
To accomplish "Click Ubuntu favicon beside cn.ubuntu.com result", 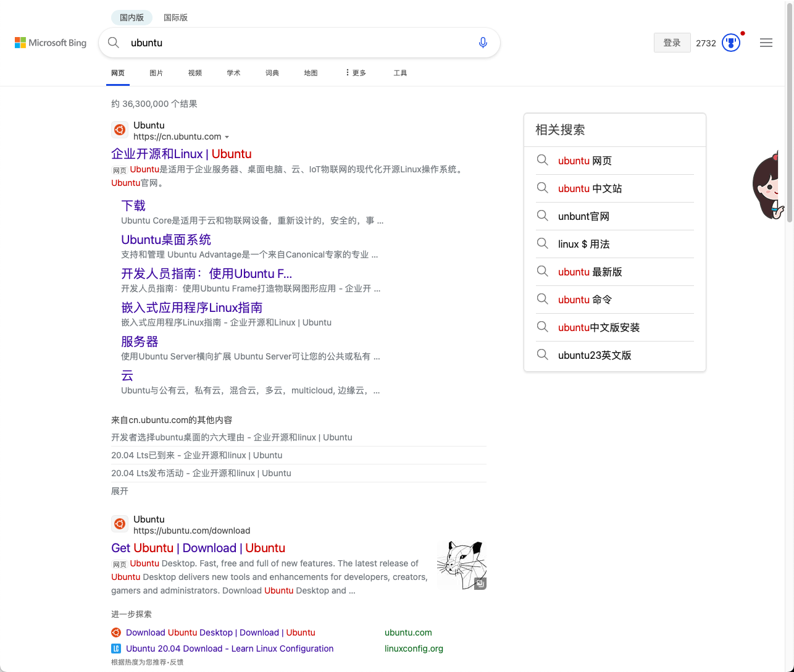I will [x=120, y=130].
